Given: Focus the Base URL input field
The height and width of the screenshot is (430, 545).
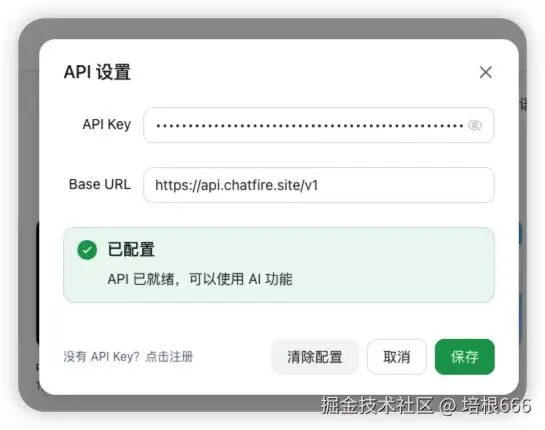Looking at the screenshot, I should pos(319,185).
